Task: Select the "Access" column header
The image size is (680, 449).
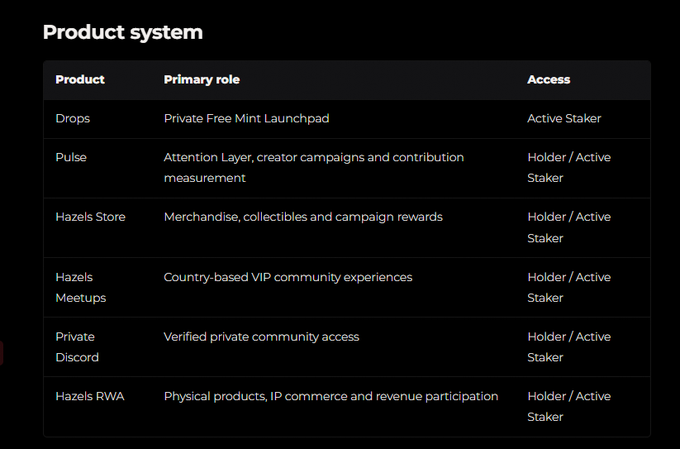Action: [x=549, y=80]
